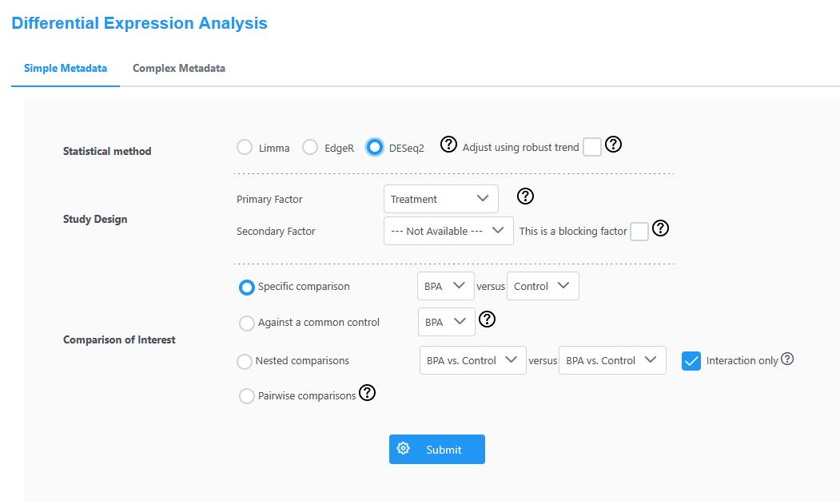The height and width of the screenshot is (504, 840).
Task: Open help icon next to Interaction only
Action: (x=787, y=359)
